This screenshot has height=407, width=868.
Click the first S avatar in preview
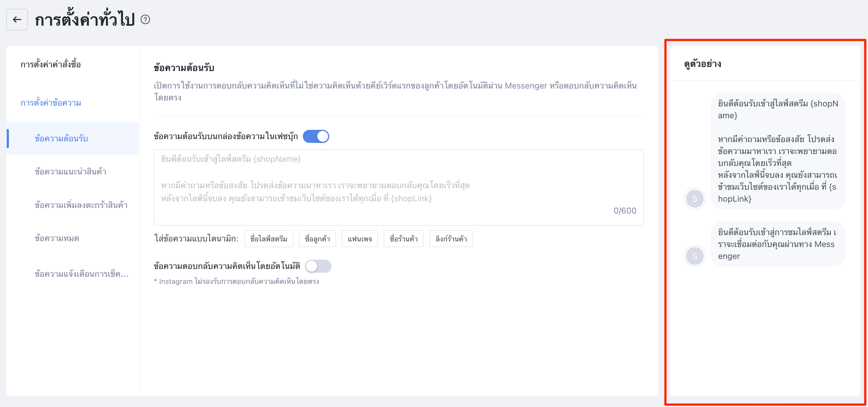coord(694,199)
